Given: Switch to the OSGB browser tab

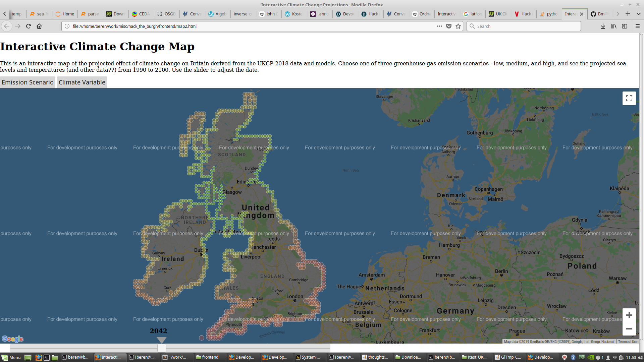Looking at the screenshot, I should point(167,14).
